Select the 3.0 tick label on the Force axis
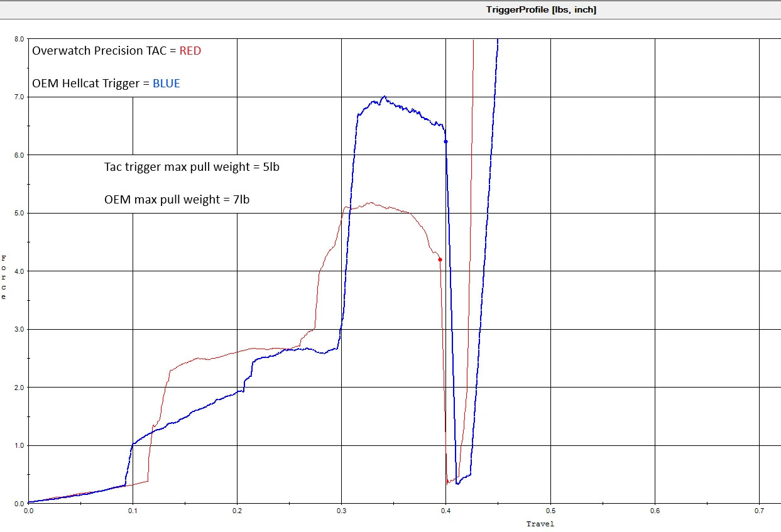The width and height of the screenshot is (781, 532). pos(18,329)
